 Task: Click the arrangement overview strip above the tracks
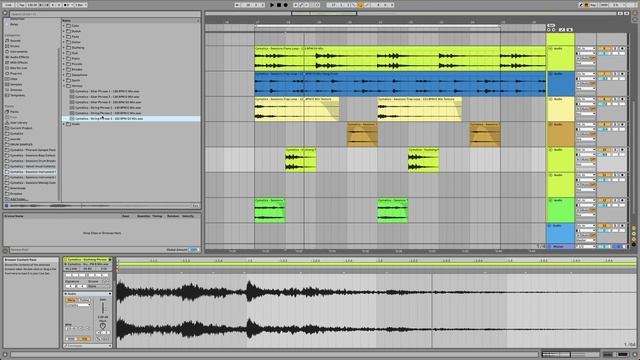coord(410,13)
